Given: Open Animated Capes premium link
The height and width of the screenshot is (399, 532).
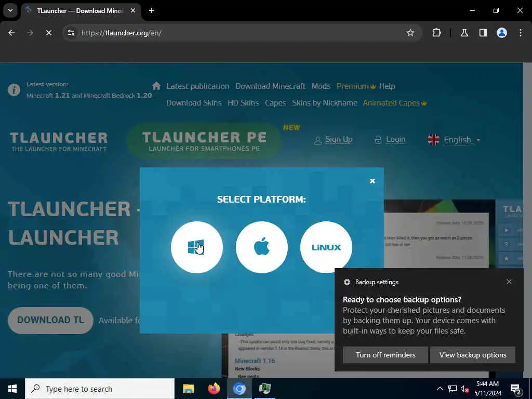Looking at the screenshot, I should [395, 103].
